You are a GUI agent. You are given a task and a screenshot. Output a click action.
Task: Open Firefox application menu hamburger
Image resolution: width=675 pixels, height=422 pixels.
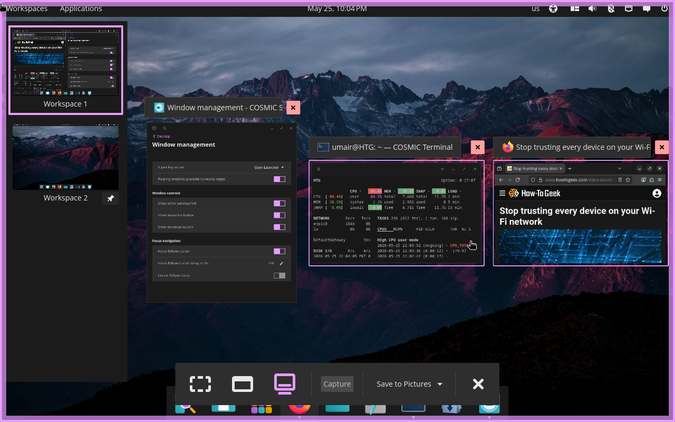click(660, 180)
